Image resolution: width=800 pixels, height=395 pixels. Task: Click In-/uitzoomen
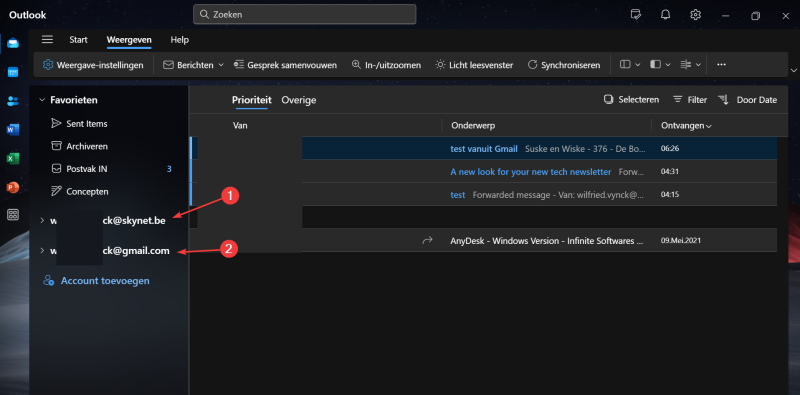click(x=386, y=65)
